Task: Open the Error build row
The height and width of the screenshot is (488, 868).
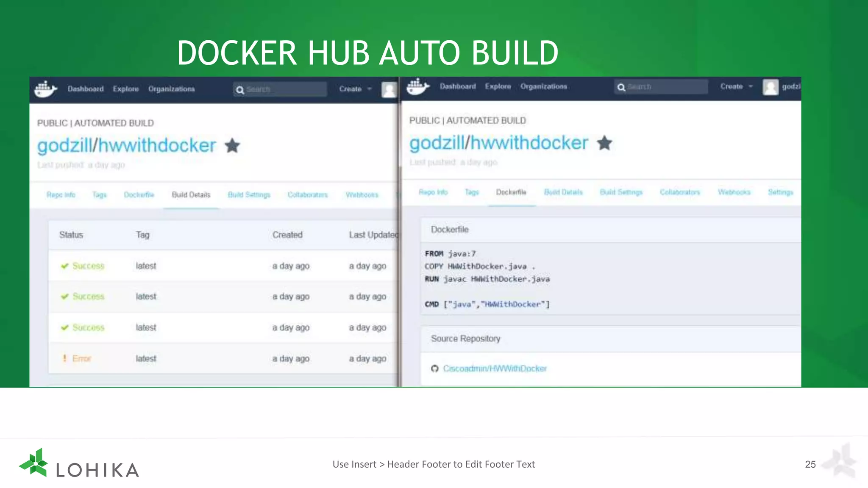Action: (x=223, y=358)
